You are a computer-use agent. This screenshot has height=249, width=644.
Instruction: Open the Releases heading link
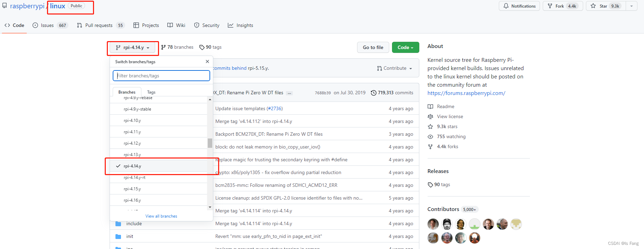438,171
